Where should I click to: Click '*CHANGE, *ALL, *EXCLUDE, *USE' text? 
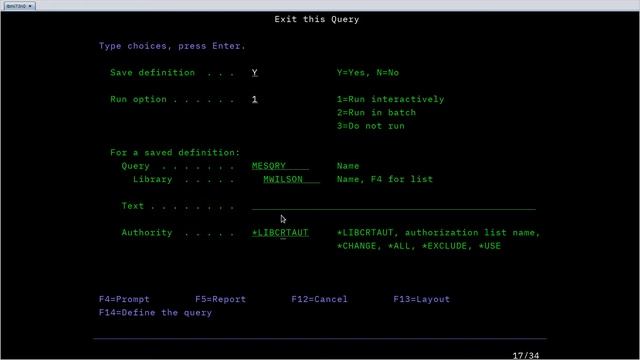(x=419, y=246)
